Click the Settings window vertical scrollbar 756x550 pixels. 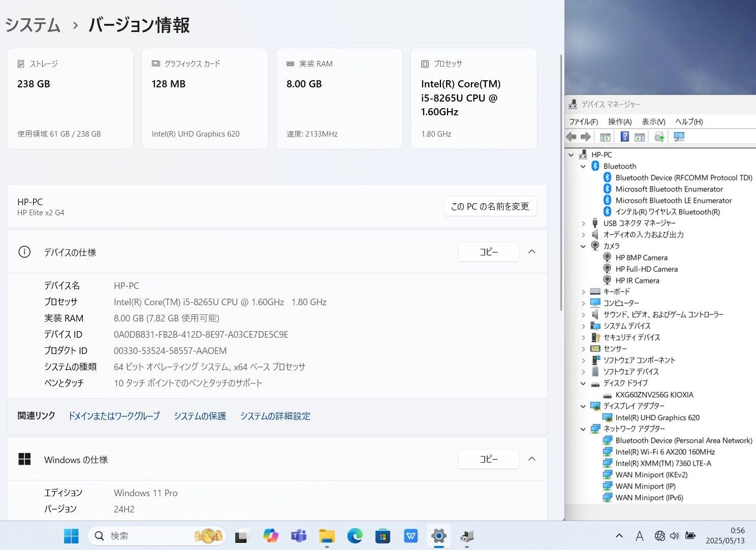tap(561, 182)
